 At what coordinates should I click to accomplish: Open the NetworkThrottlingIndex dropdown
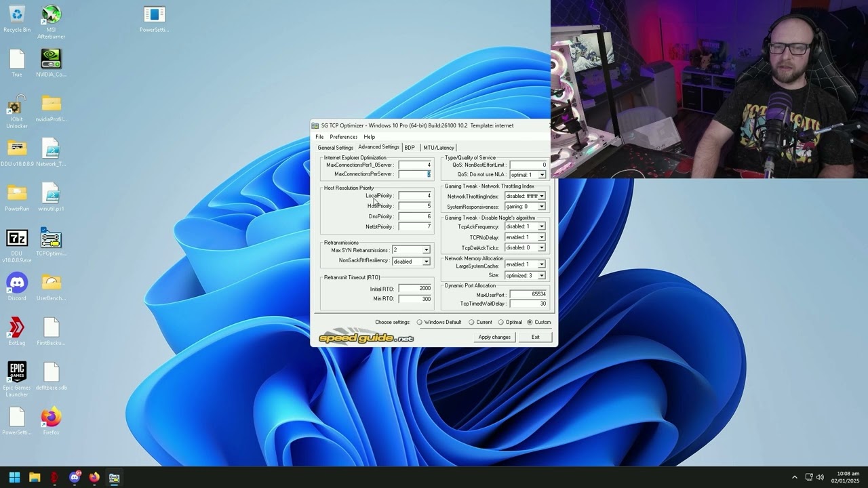(x=542, y=197)
